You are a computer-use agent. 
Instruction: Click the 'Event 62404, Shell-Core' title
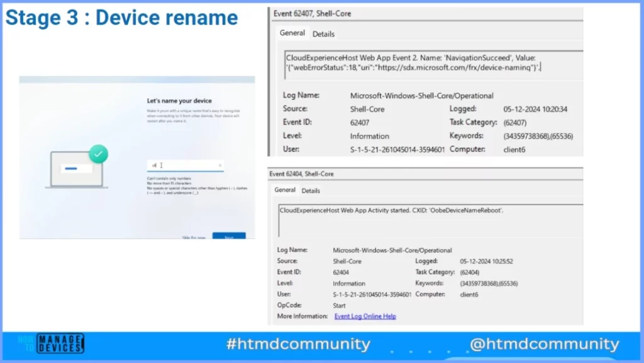pos(301,174)
